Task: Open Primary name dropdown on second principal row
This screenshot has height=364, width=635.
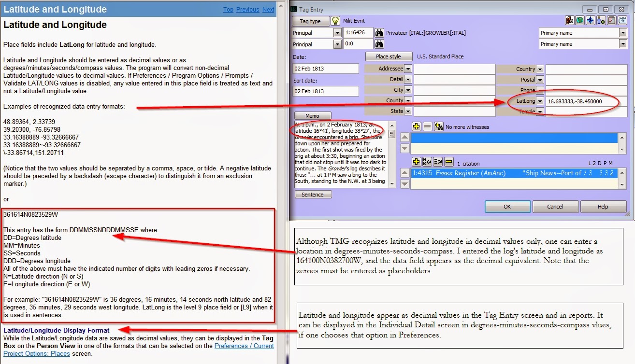Action: [622, 44]
